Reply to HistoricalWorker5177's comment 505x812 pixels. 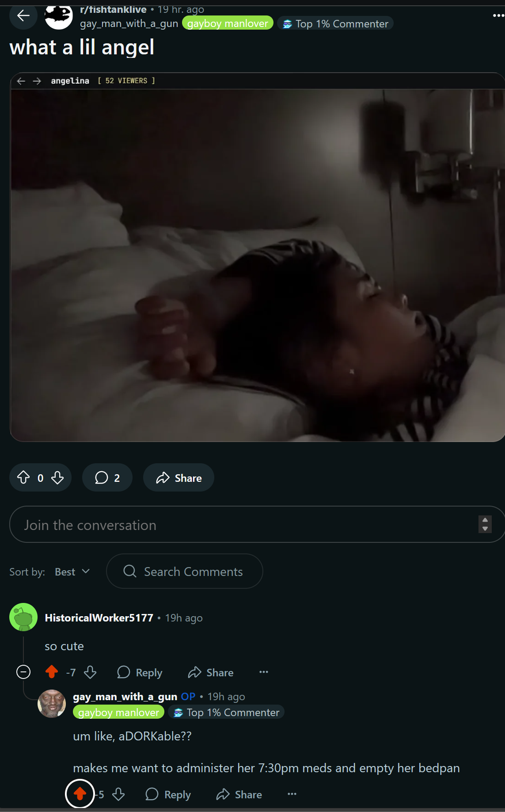pyautogui.click(x=140, y=672)
